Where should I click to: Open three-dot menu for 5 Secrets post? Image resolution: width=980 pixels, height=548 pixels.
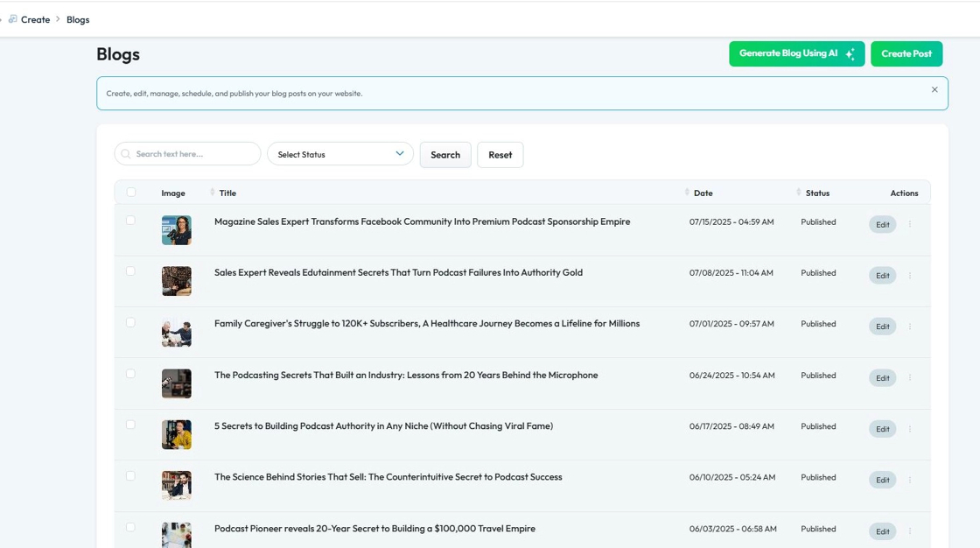point(909,429)
